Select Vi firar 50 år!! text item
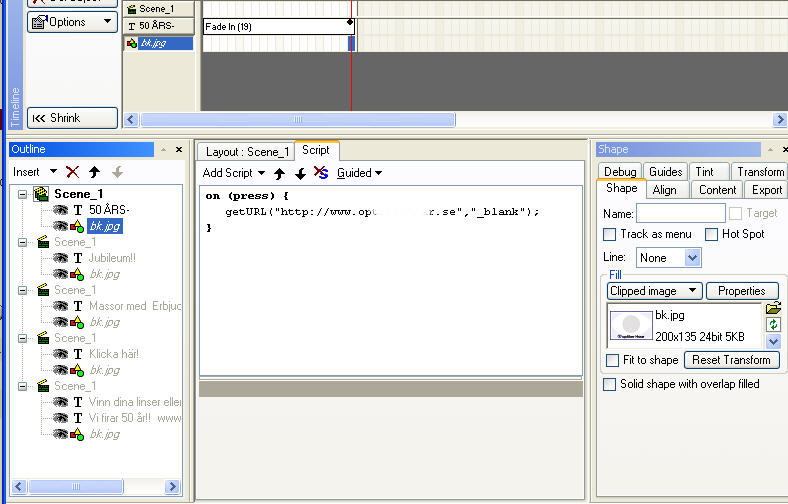Image resolution: width=788 pixels, height=504 pixels. click(x=135, y=418)
